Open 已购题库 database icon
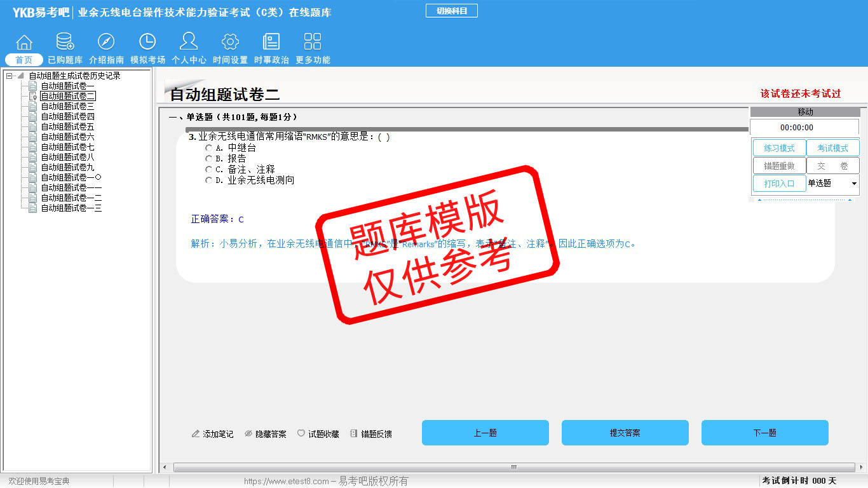Viewport: 868px width, 488px height. point(65,43)
